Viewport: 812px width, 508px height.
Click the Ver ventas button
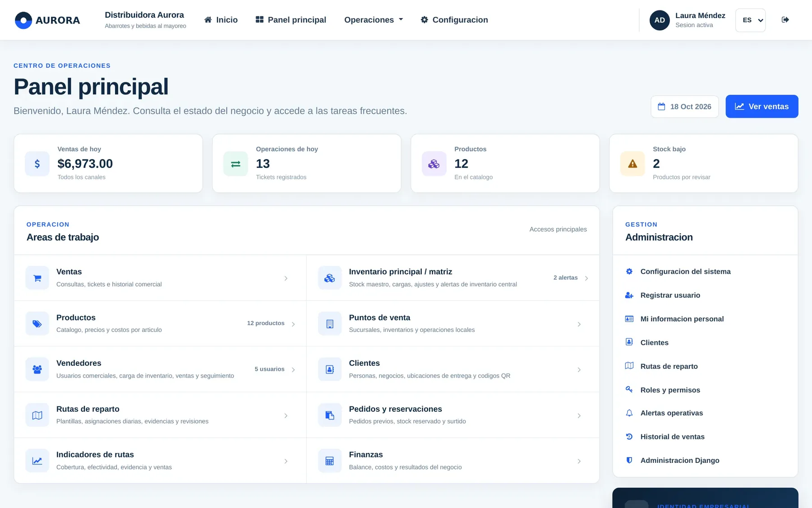[762, 107]
